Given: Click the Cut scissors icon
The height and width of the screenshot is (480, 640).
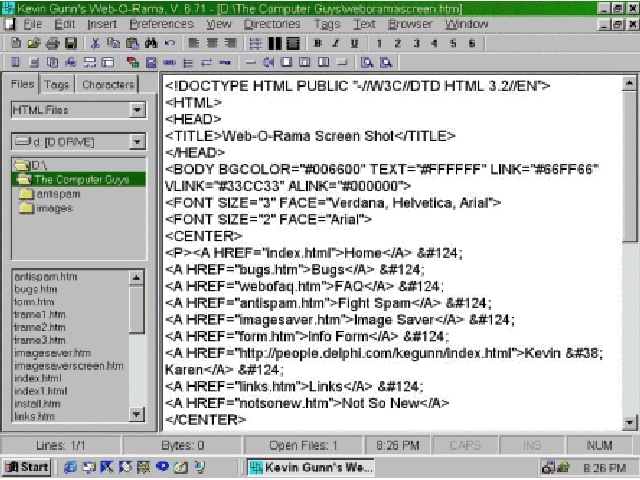Looking at the screenshot, I should pyautogui.click(x=95, y=44).
